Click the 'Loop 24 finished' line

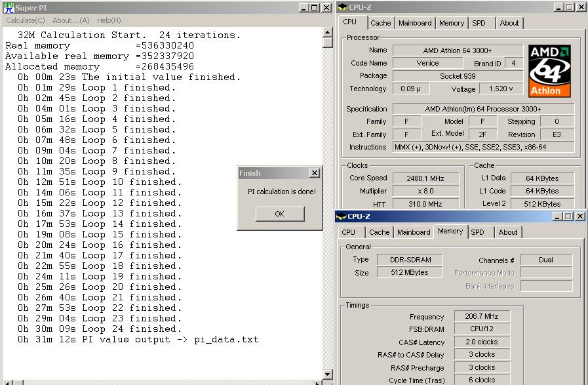100,329
